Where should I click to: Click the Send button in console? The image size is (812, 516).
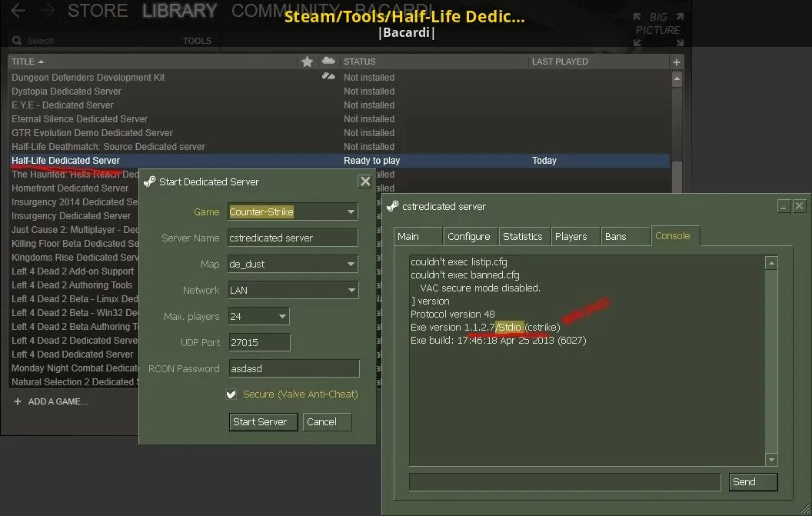coord(753,482)
